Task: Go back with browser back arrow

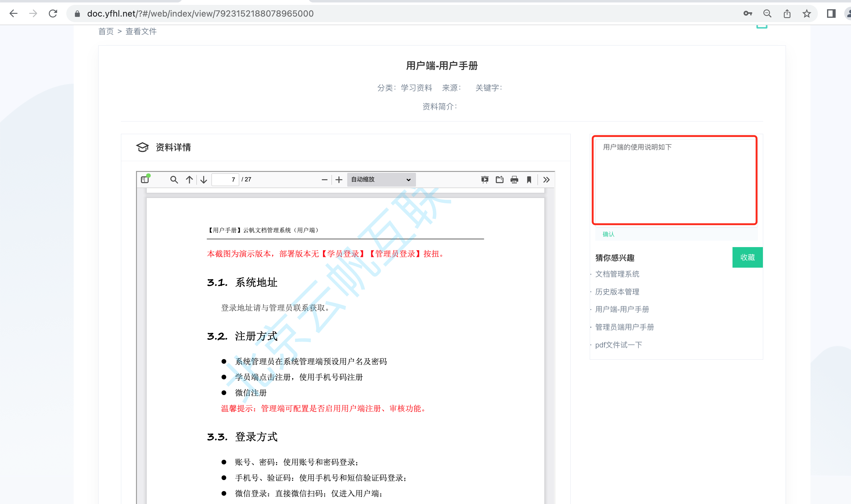Action: (x=14, y=14)
